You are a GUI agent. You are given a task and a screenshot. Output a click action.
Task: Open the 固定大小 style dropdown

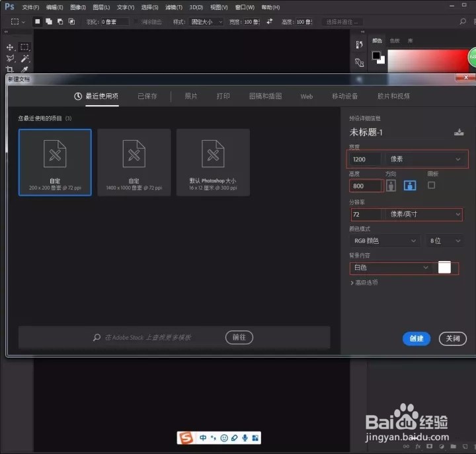pos(206,22)
